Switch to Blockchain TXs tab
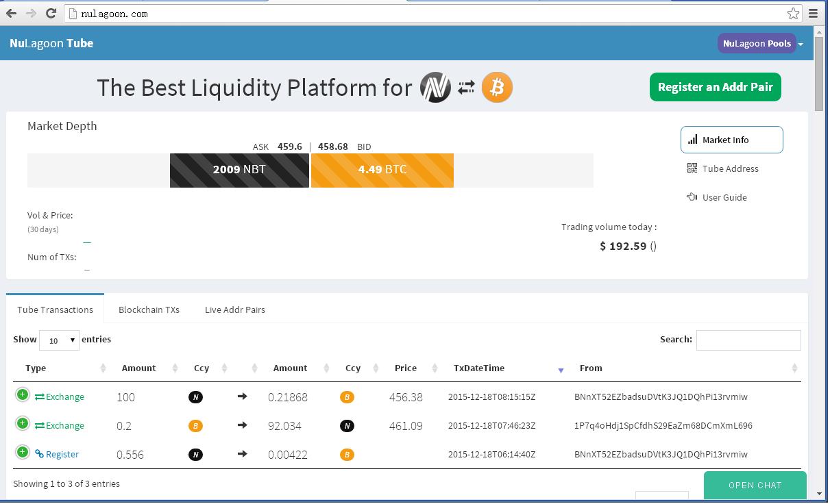Screen dimensions: 830x504 click(149, 310)
